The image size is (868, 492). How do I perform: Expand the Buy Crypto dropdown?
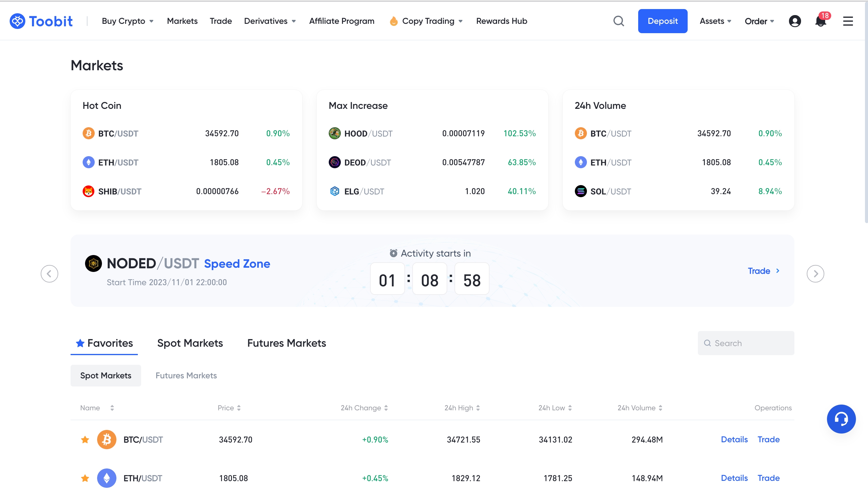[128, 21]
